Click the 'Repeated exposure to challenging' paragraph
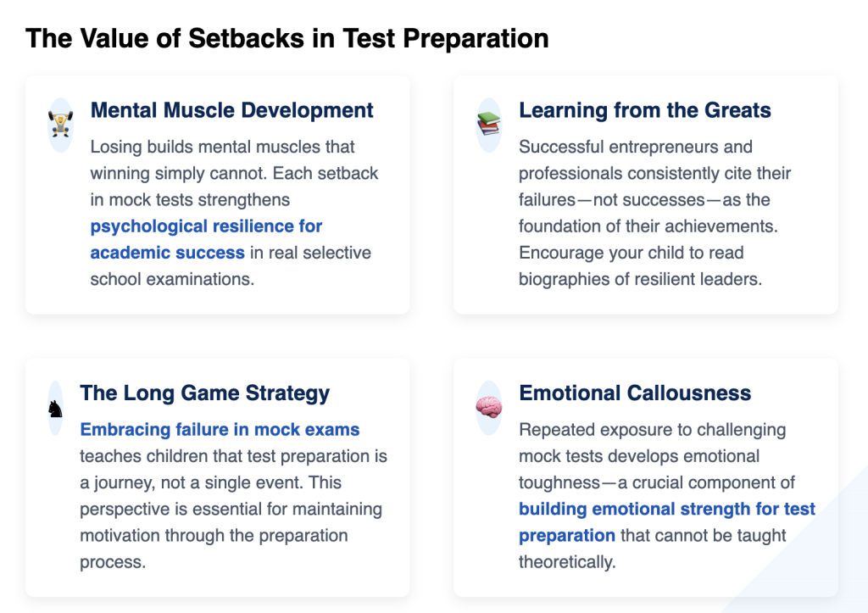868x613 pixels. 667,496
